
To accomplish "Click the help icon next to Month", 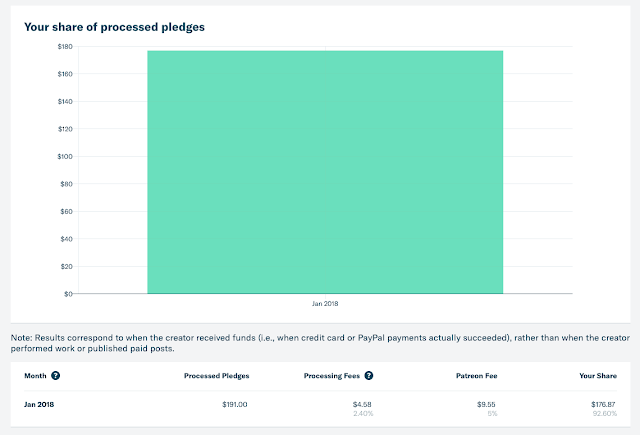I will [x=56, y=376].
